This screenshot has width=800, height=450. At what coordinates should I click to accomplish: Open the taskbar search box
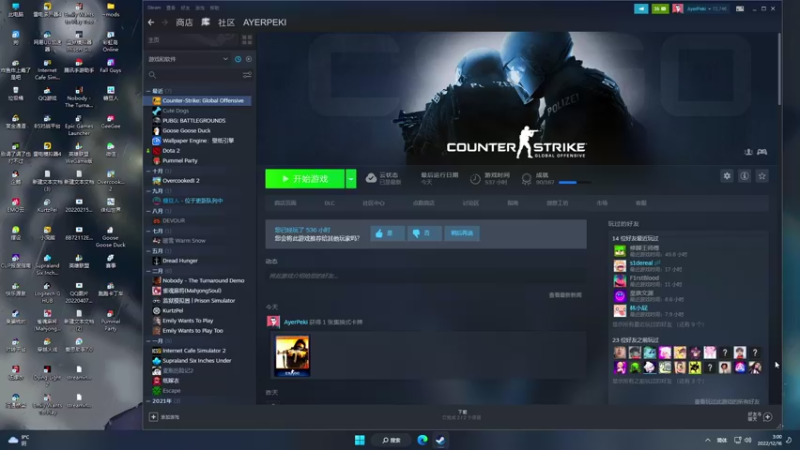391,440
